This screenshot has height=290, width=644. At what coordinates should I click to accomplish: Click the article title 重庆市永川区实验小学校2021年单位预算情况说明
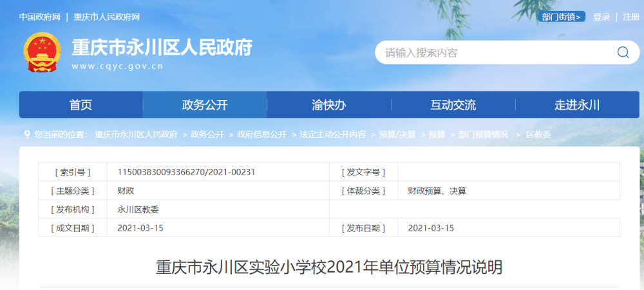point(329,268)
